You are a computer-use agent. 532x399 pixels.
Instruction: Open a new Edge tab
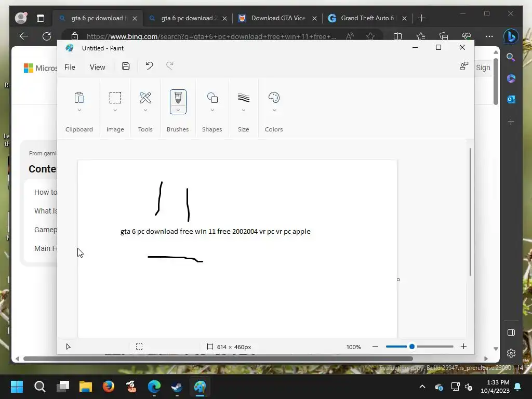[x=422, y=18]
